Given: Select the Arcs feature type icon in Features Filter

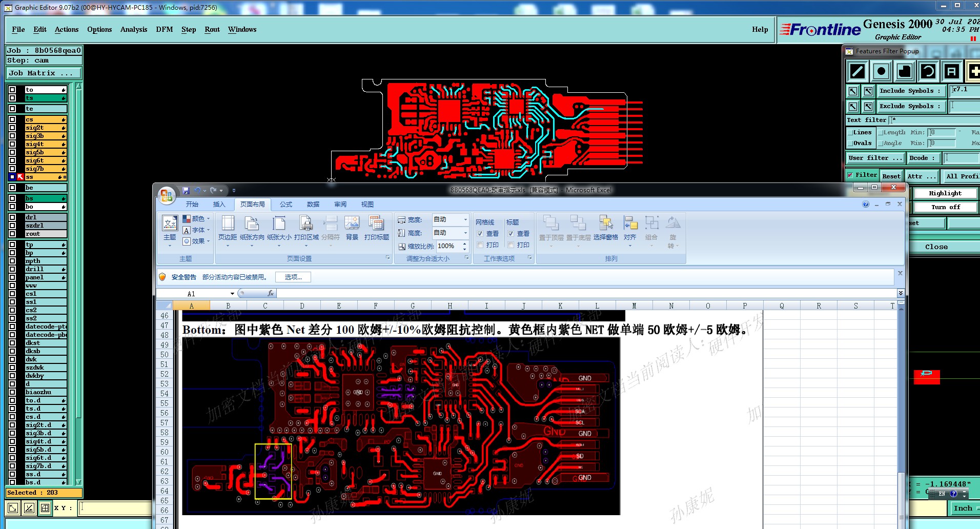Looking at the screenshot, I should 928,71.
